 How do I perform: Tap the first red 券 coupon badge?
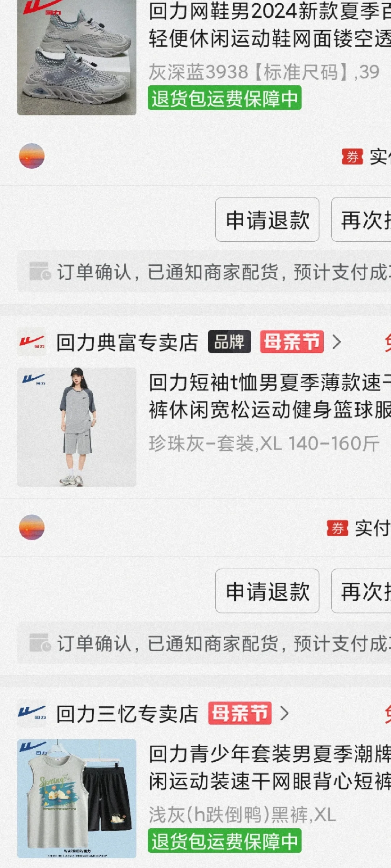pyautogui.click(x=352, y=157)
